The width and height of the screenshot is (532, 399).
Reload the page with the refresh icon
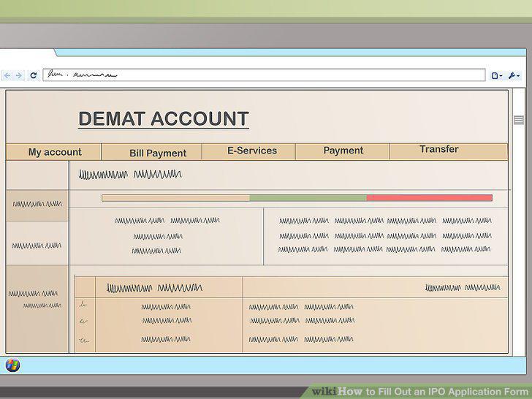[x=34, y=75]
